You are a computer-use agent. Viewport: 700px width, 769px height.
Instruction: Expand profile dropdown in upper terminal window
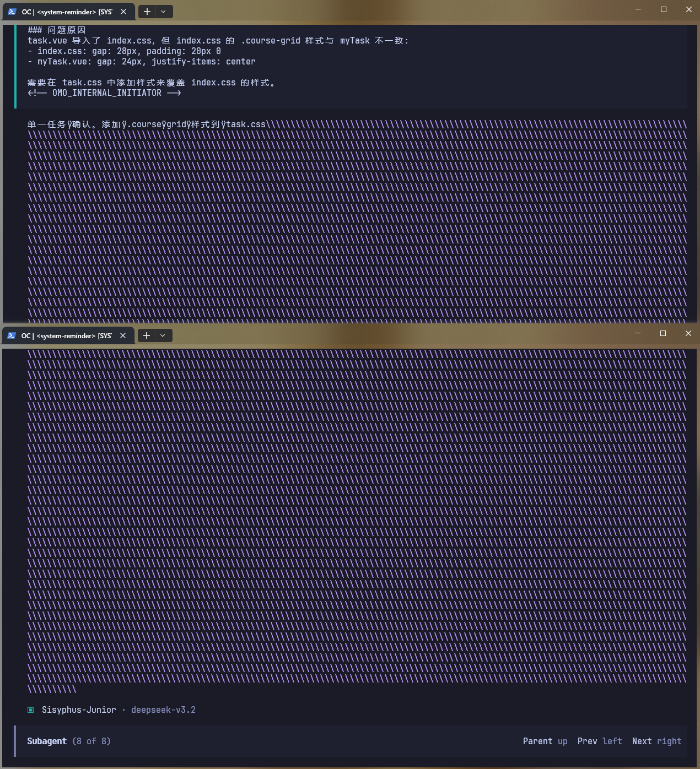pyautogui.click(x=163, y=12)
